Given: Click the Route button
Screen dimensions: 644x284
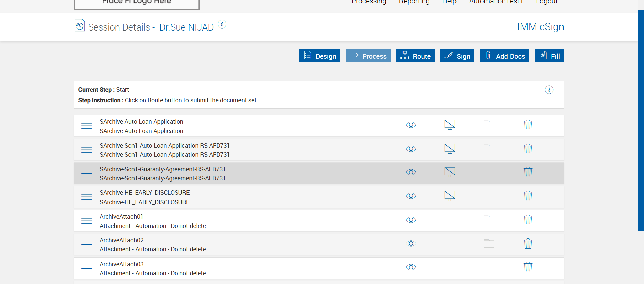Looking at the screenshot, I should pos(416,56).
